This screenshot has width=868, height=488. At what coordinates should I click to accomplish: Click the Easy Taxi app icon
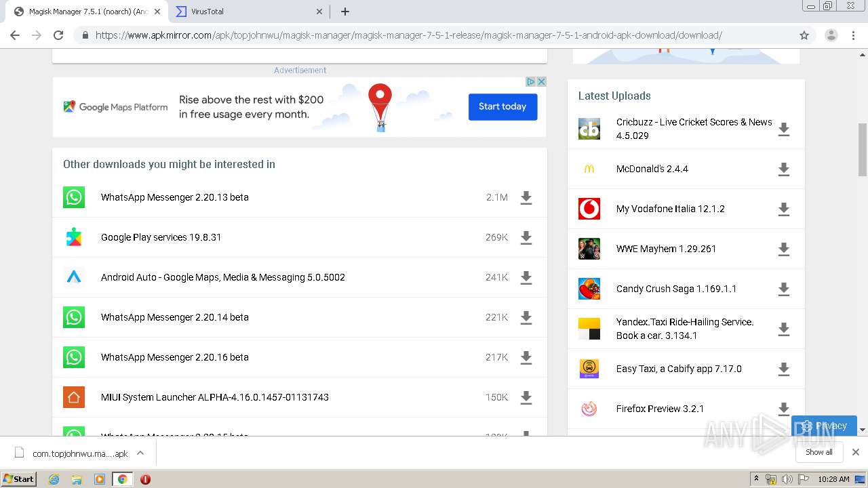(x=589, y=369)
